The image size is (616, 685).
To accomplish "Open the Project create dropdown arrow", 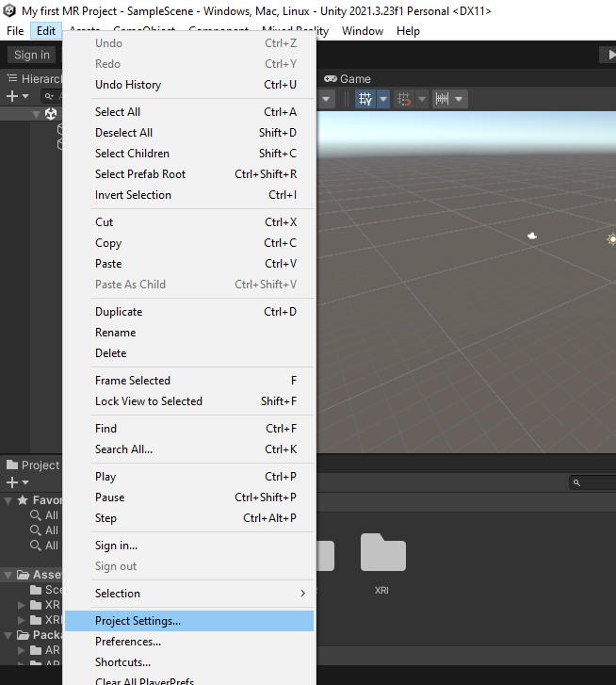I will click(x=25, y=482).
